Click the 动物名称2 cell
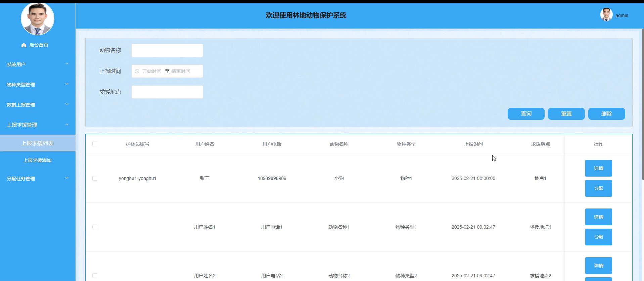 [x=339, y=276]
